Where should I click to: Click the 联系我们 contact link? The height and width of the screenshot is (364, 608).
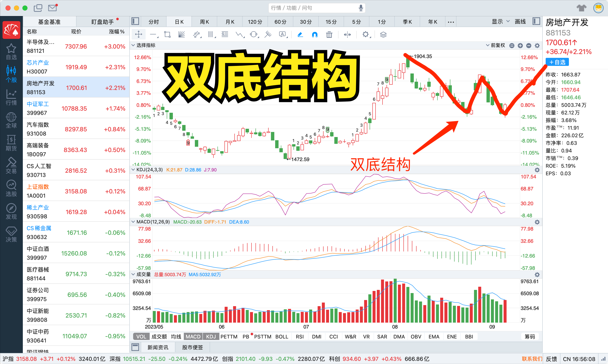(532, 359)
